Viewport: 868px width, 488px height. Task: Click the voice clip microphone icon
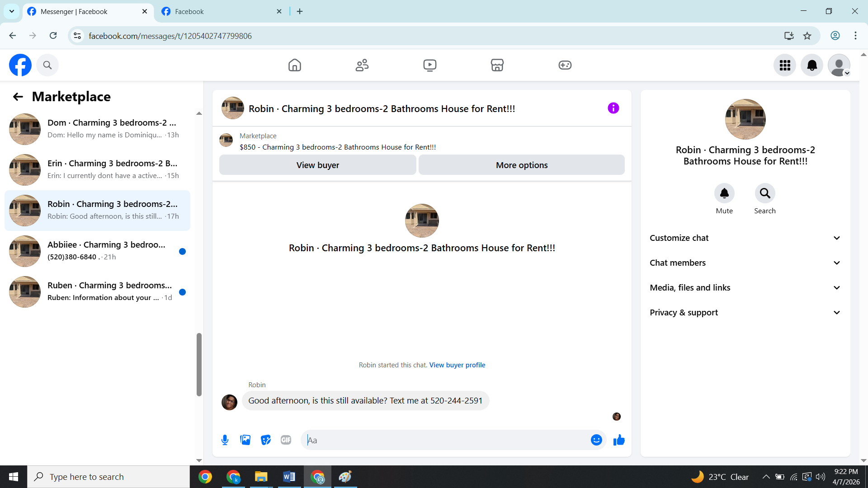[x=225, y=440]
